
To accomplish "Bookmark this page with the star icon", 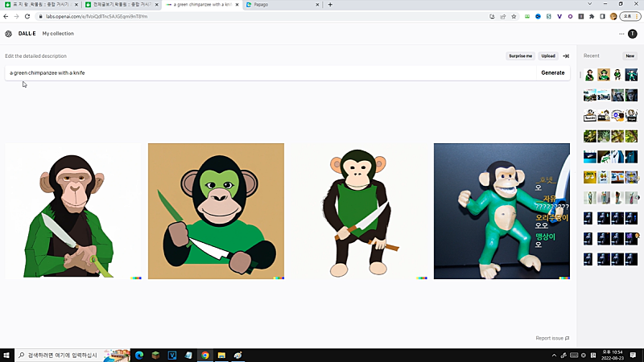I will point(514,16).
